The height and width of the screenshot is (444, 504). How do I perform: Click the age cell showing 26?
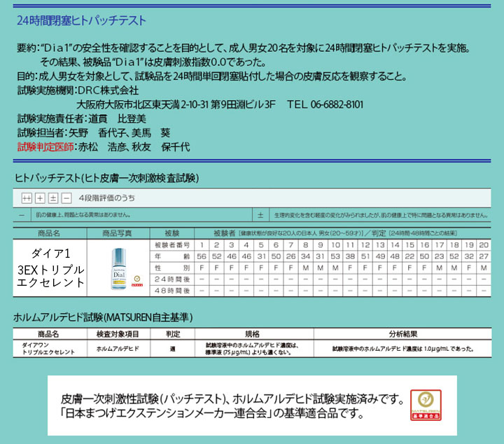290,256
